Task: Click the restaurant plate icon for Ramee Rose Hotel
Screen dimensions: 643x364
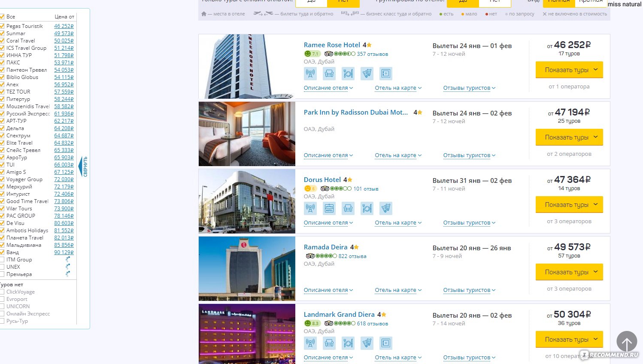Action: tap(348, 73)
